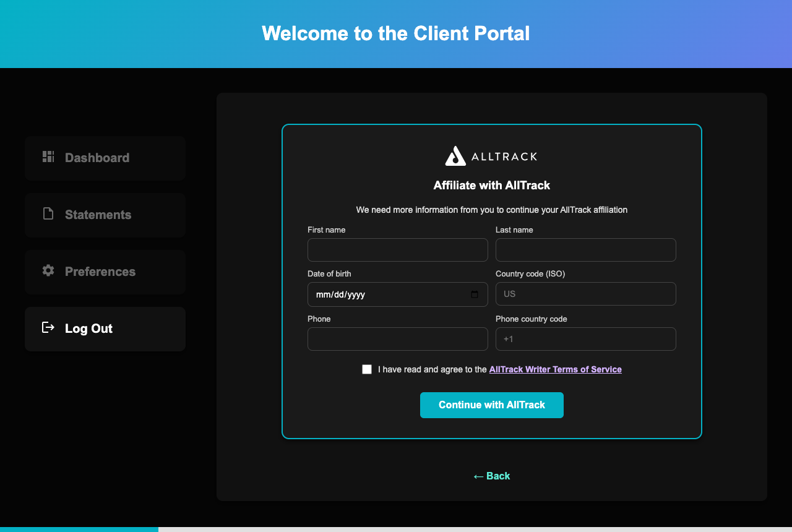Click the Phone country code field

[586, 339]
